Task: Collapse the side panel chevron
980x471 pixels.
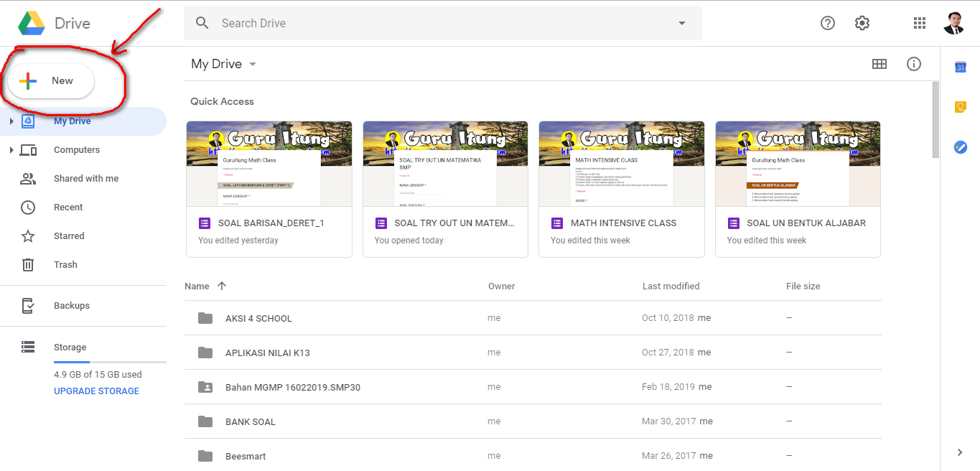Action: (960, 452)
